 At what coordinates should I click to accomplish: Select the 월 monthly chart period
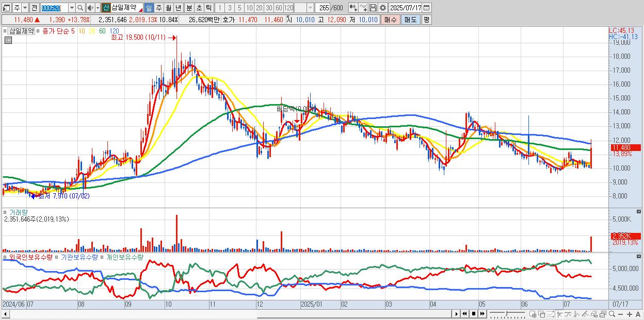point(169,8)
